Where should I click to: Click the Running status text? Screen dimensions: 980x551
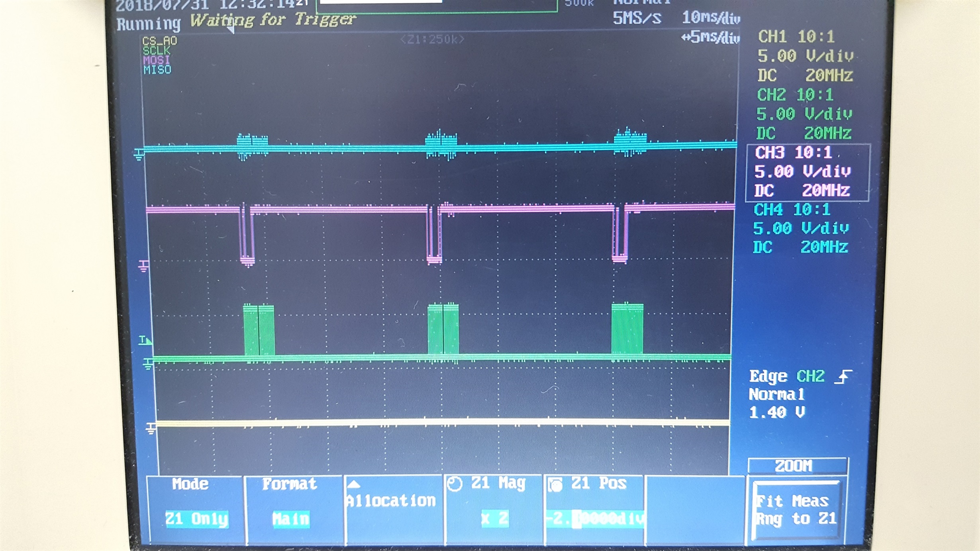tap(149, 24)
